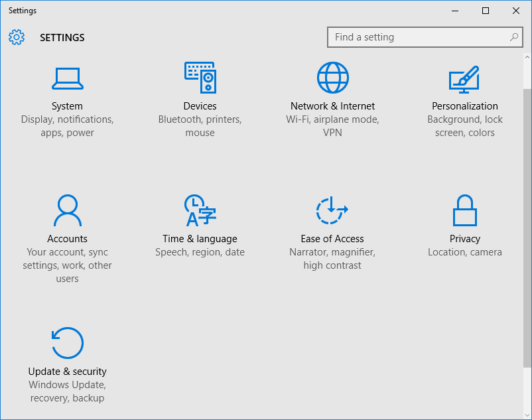Click 'Windows Update, recovery, backup' description

(x=67, y=391)
